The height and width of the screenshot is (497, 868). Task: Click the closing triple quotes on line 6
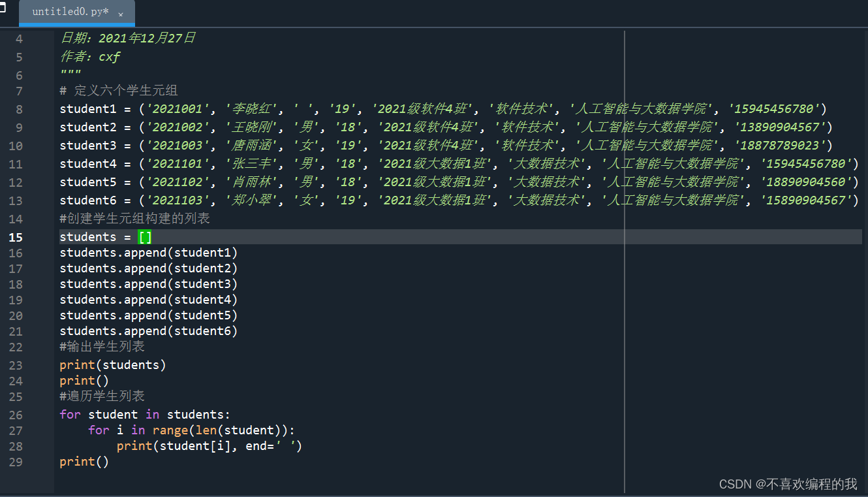70,74
